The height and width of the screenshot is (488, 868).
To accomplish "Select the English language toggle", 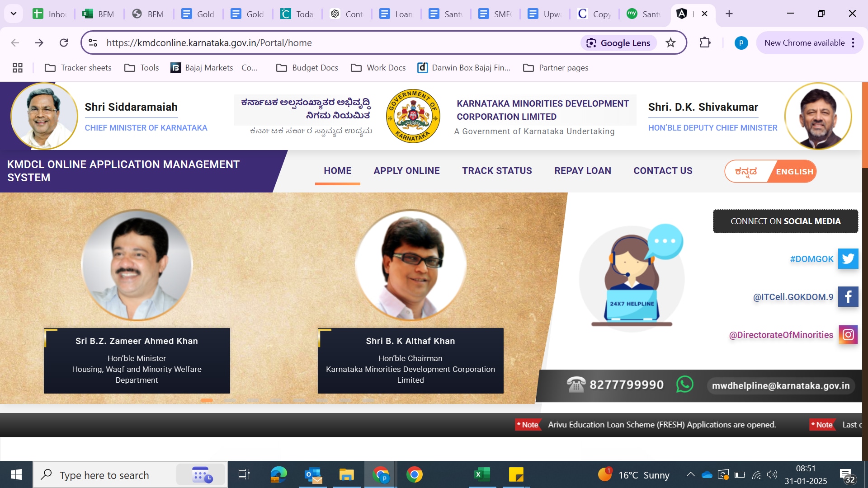I will point(794,172).
